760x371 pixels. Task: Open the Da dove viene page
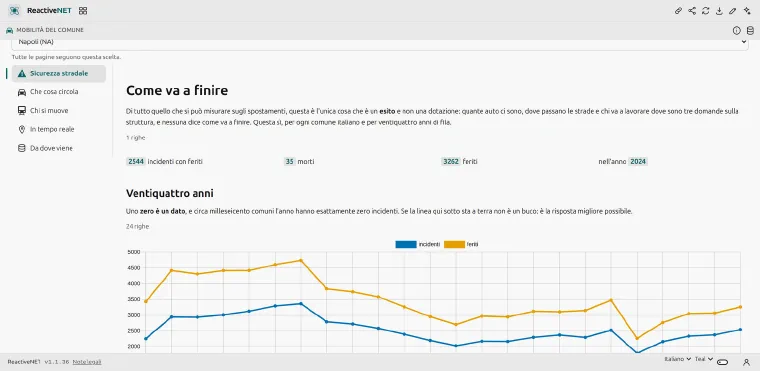[59, 148]
